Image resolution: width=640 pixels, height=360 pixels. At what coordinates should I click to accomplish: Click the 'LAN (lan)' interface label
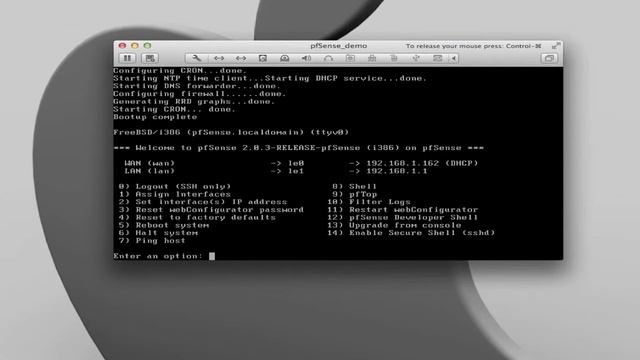(150, 171)
